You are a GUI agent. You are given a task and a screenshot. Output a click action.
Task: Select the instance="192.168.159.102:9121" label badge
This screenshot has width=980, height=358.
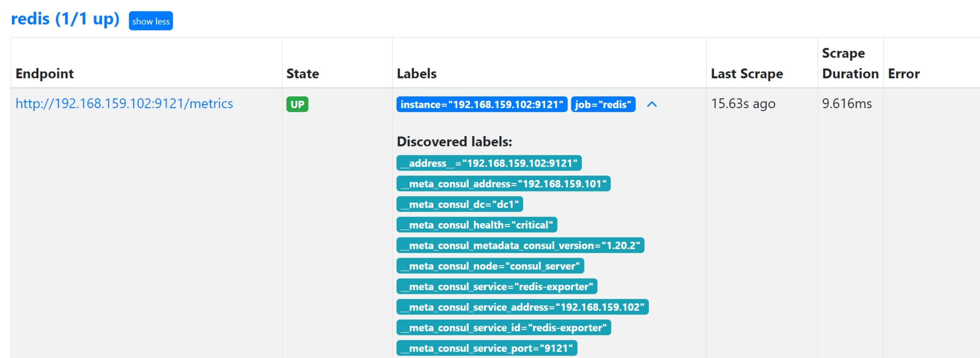481,104
